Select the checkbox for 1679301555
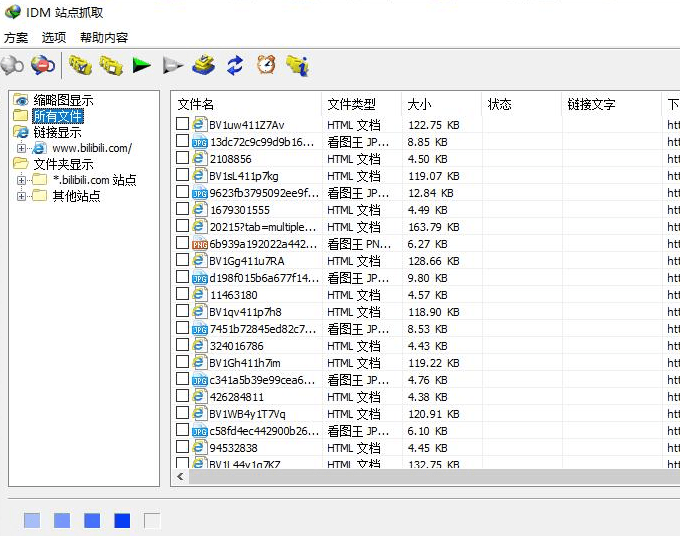Viewport: 680px width, 536px height. 182,209
